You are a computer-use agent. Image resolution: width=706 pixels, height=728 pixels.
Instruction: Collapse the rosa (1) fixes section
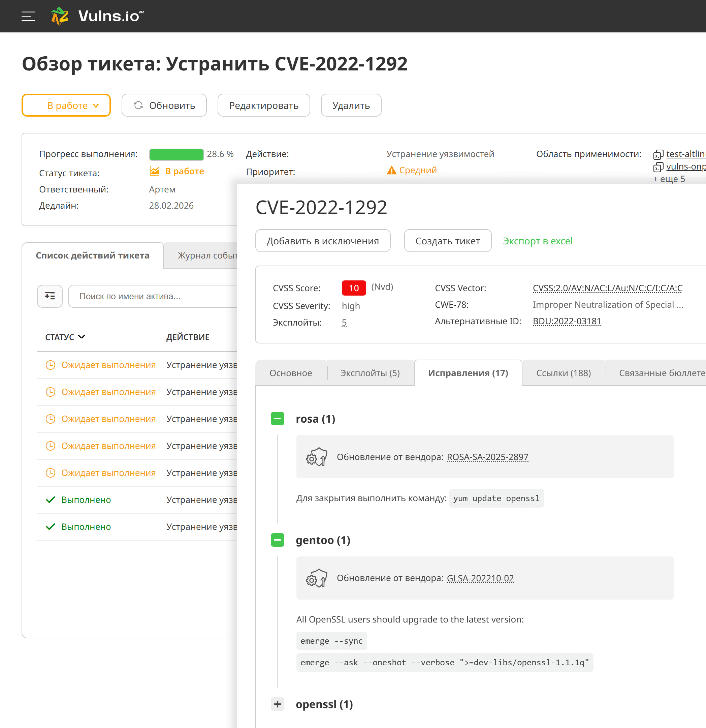tap(277, 419)
